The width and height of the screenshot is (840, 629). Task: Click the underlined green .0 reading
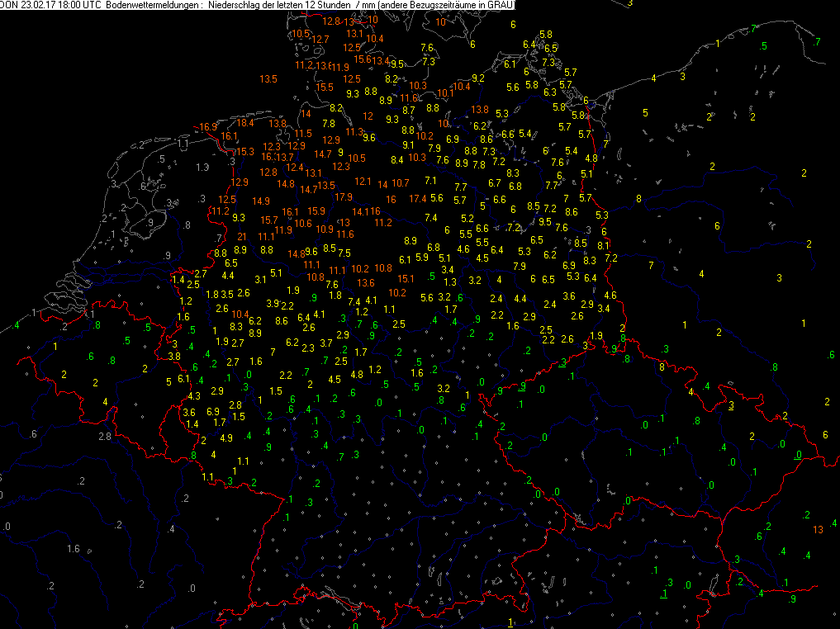(798, 455)
